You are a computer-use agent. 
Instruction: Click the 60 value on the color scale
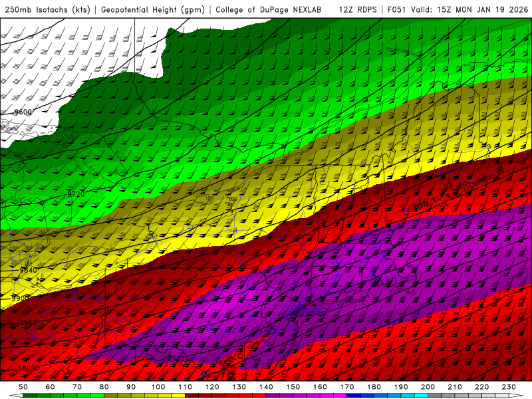coord(51,387)
